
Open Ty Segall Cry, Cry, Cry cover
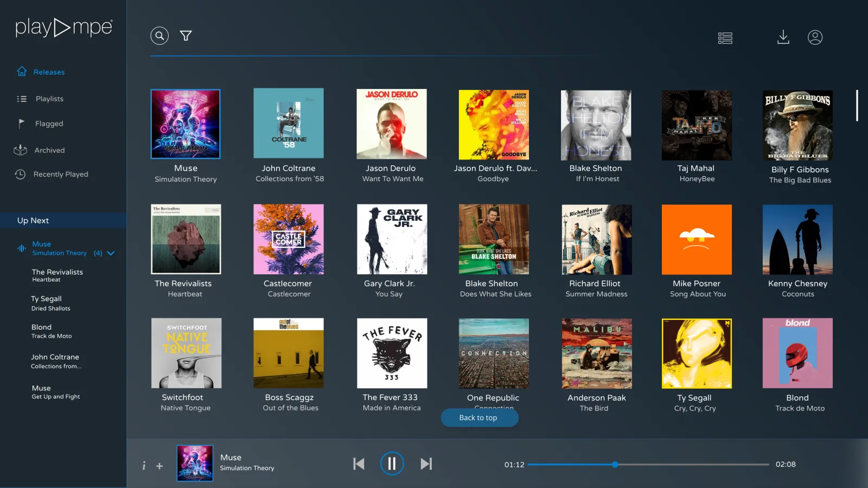[x=697, y=354]
